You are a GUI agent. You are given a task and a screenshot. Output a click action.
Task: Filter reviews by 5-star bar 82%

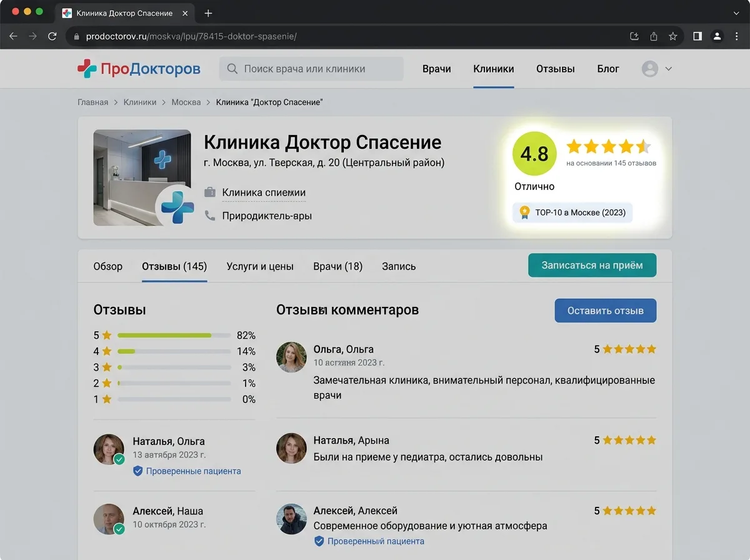tap(174, 335)
